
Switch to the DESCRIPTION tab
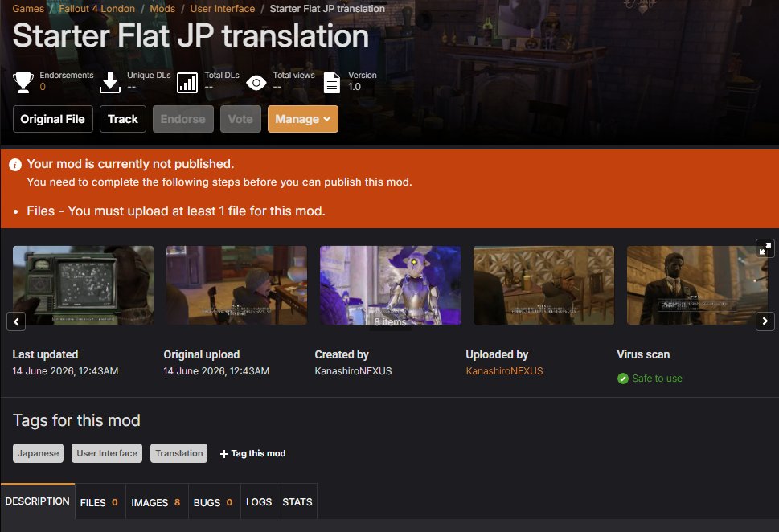(38, 501)
